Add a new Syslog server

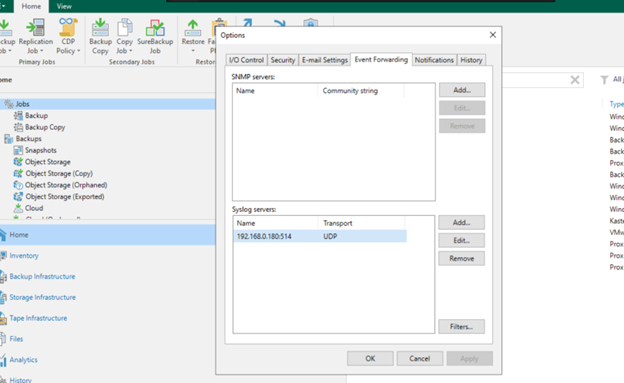coord(462,223)
